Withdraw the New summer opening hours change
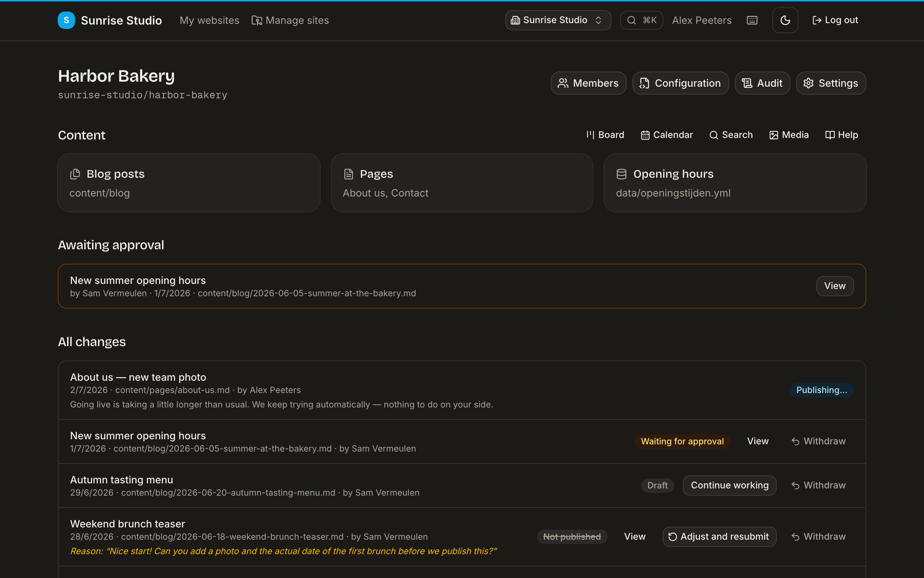The image size is (924, 578). (818, 441)
